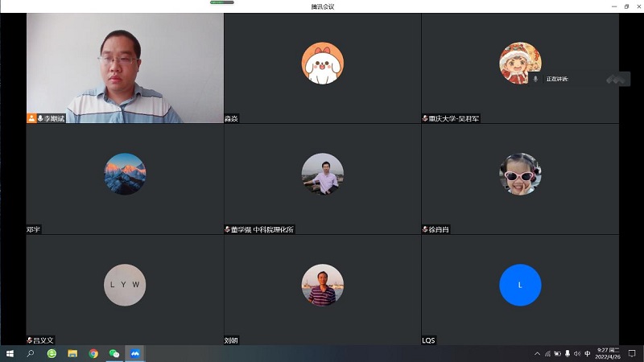Toggle the 中 input method indicator
Screen dimensions: 644x362
[588, 353]
